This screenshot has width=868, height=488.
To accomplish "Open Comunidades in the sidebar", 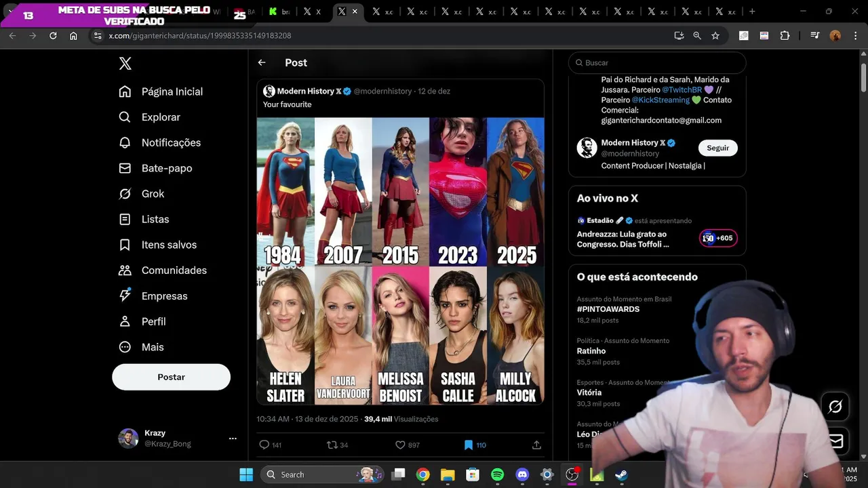I will coord(163,270).
